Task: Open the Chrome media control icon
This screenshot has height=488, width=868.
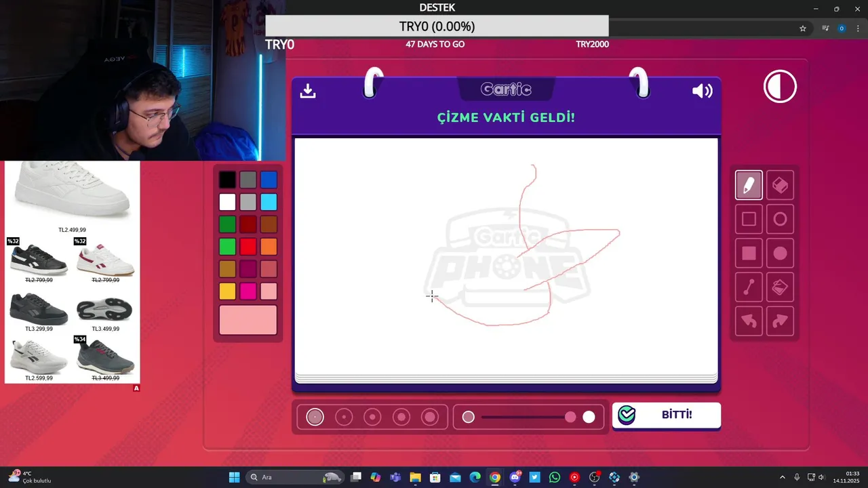Action: [x=825, y=28]
